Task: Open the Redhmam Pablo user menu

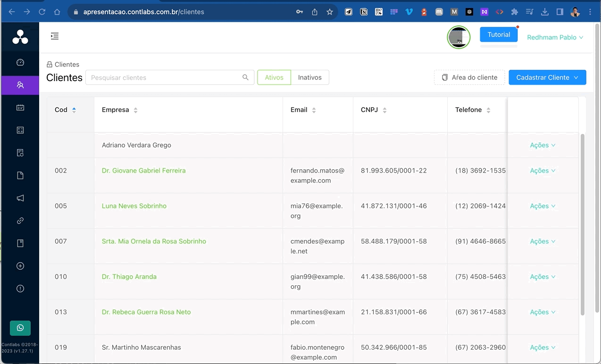Action: coord(555,37)
